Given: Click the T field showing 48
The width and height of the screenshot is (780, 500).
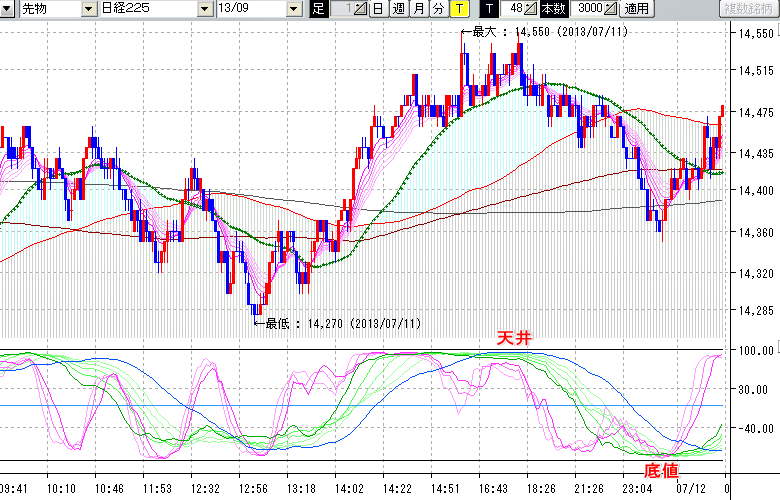Looking at the screenshot, I should pyautogui.click(x=514, y=9).
